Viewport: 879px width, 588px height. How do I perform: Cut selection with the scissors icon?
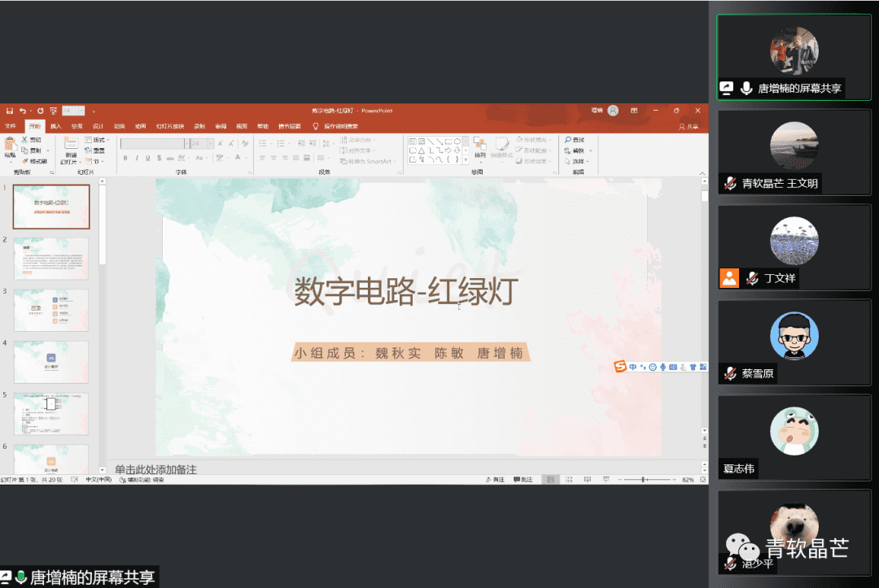[24, 139]
